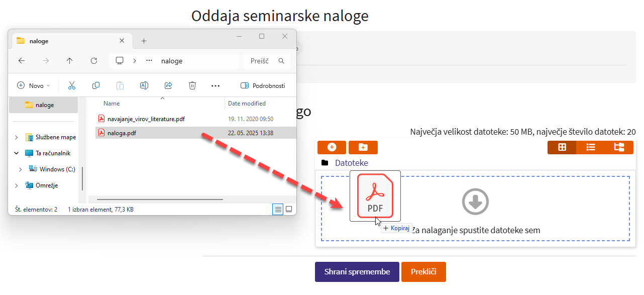Click the add file icon button
644x295 pixels.
click(332, 147)
